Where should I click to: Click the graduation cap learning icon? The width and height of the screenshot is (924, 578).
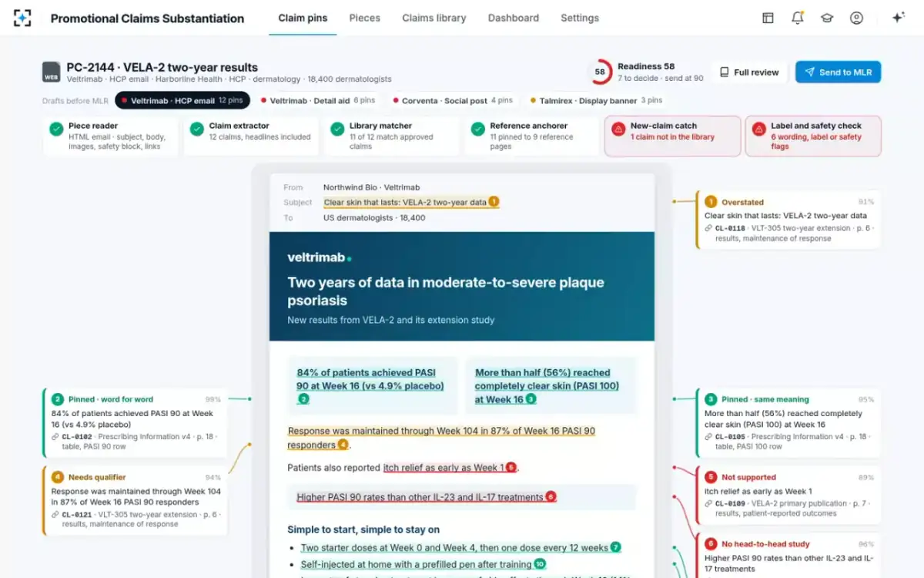(x=827, y=18)
